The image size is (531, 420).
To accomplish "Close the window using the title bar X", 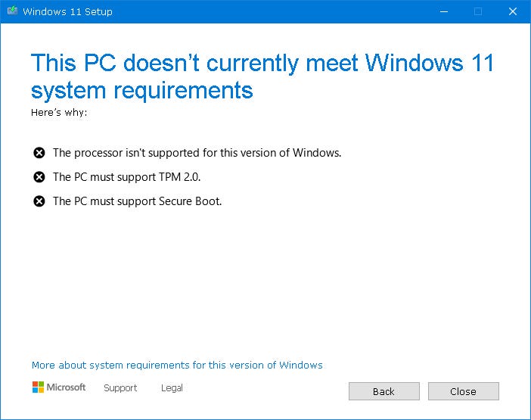I will (x=512, y=11).
